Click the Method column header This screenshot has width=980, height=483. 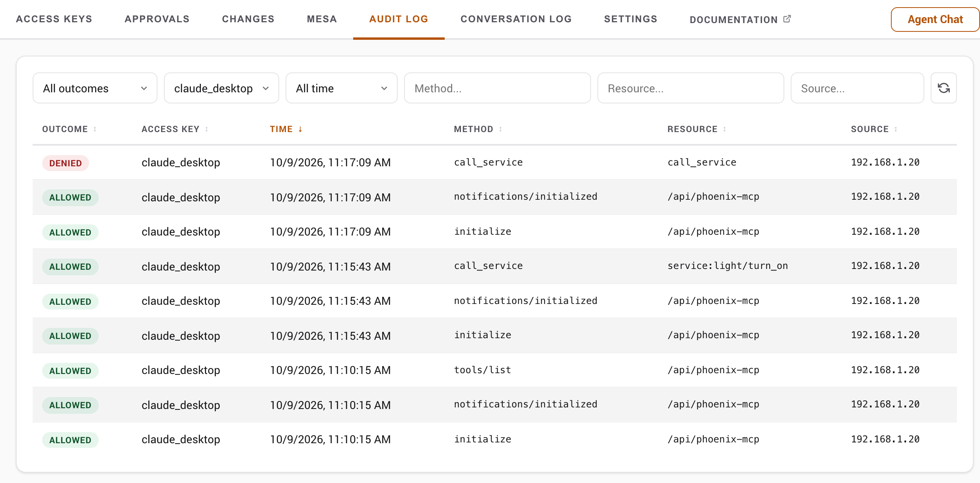474,129
